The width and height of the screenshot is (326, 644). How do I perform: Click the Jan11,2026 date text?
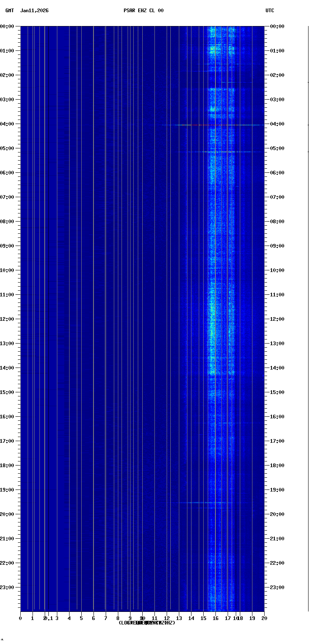[34, 11]
